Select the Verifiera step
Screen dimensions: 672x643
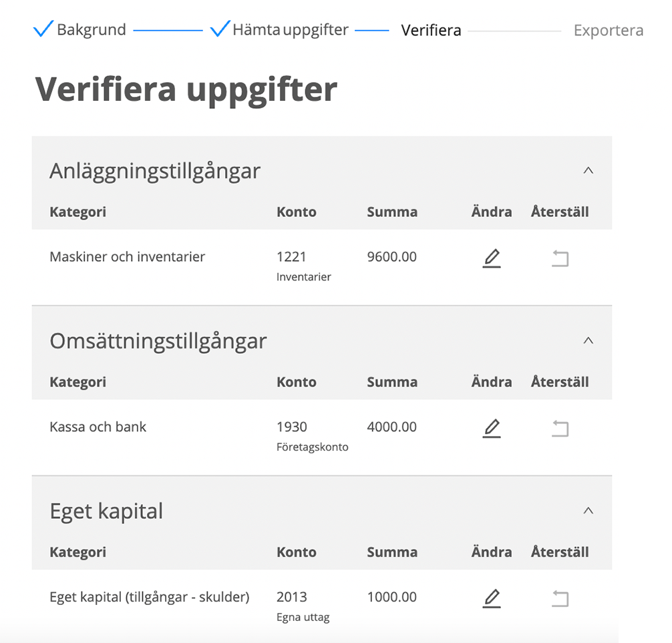431,30
